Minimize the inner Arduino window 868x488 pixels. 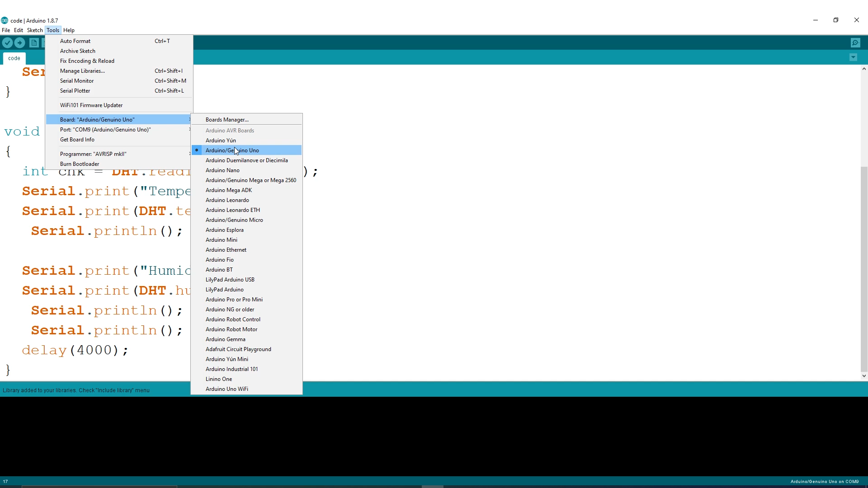click(816, 20)
